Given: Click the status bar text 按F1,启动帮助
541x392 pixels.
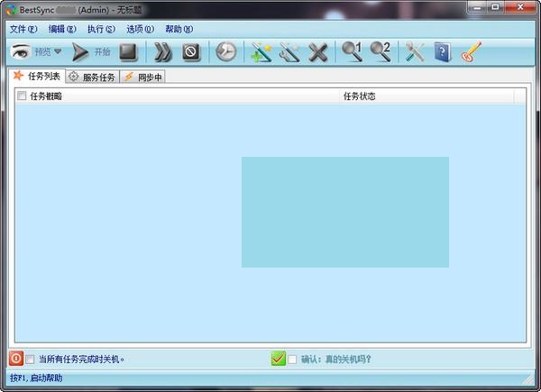Looking at the screenshot, I should [36, 378].
